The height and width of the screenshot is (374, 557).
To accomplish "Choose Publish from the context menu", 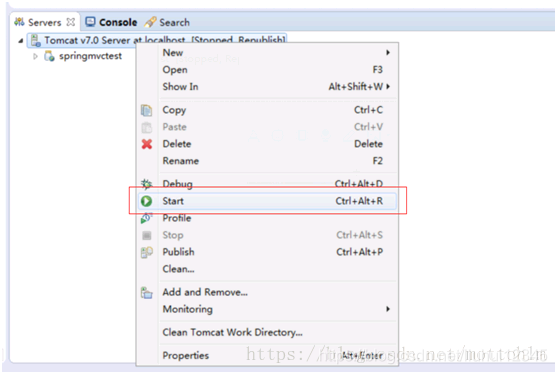I will [267, 252].
